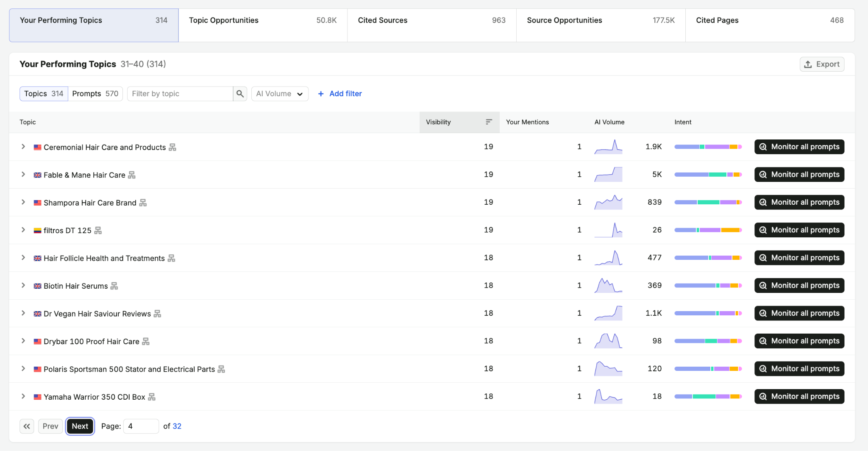Open the hierarchy icon for Drybar 100 Proof Hair Care

[146, 342]
